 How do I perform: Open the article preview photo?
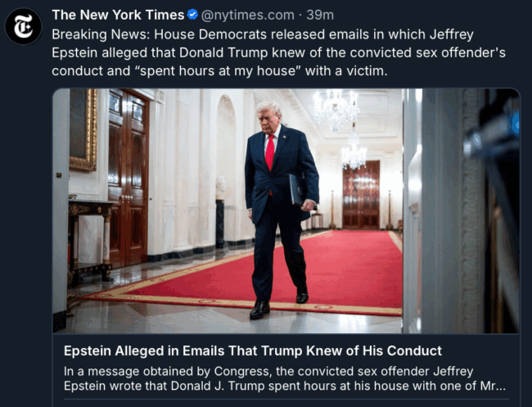click(x=286, y=210)
